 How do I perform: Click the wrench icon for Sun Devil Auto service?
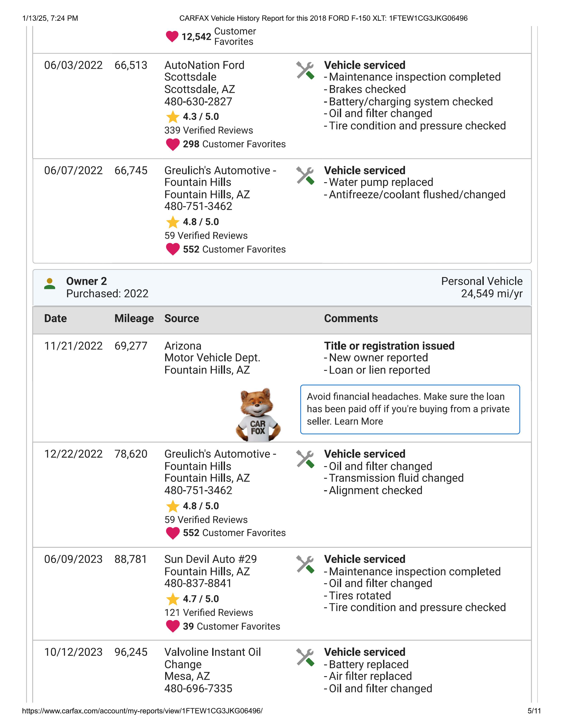(x=305, y=564)
